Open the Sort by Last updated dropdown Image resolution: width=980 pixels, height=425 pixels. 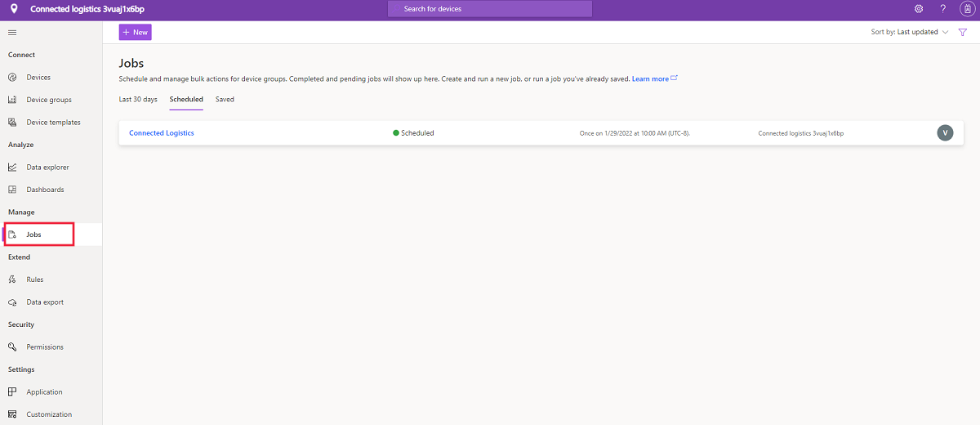[910, 33]
